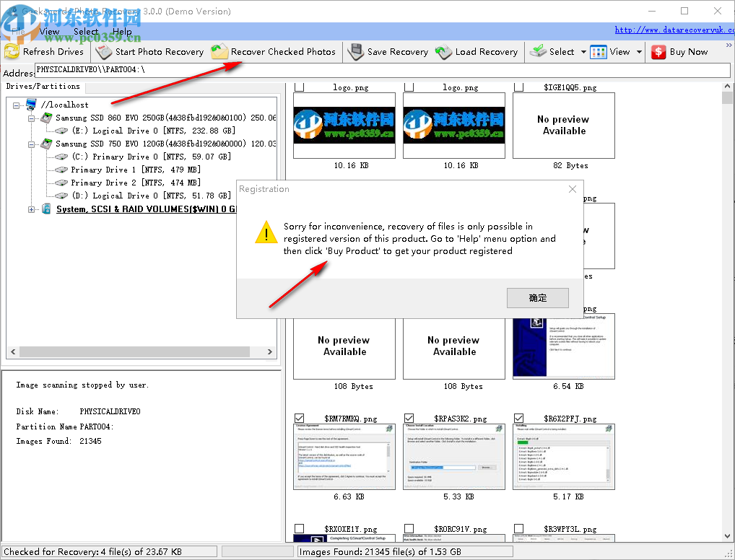Click the Primary Drive 2 partition icon

point(61,183)
